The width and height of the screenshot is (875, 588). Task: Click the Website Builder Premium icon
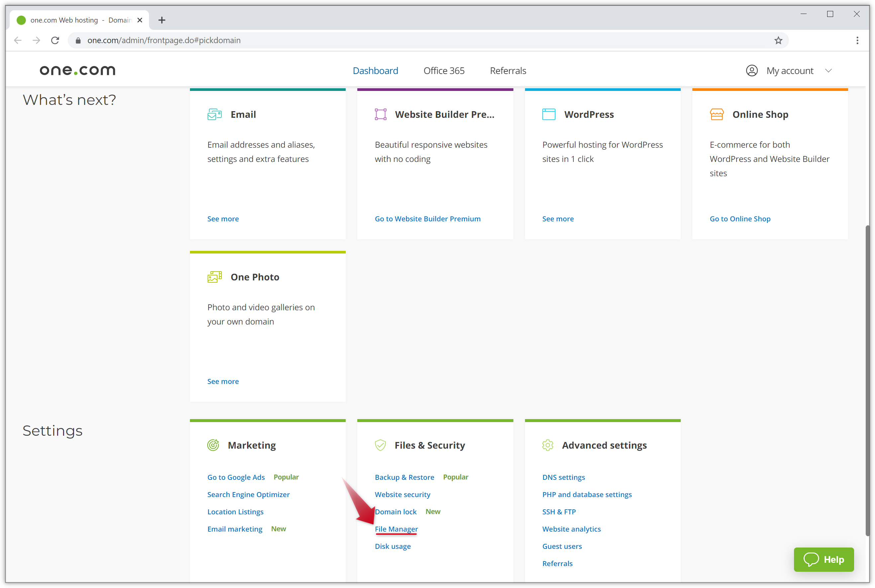tap(380, 113)
